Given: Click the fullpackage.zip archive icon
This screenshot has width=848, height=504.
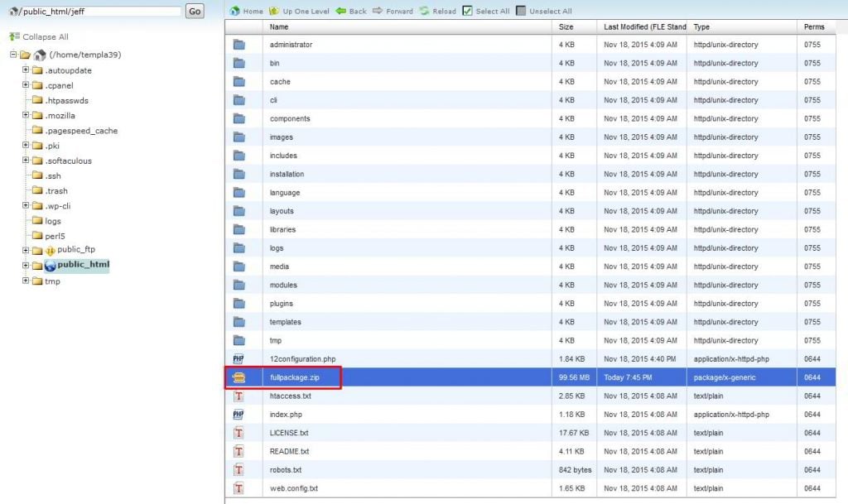Looking at the screenshot, I should point(238,377).
